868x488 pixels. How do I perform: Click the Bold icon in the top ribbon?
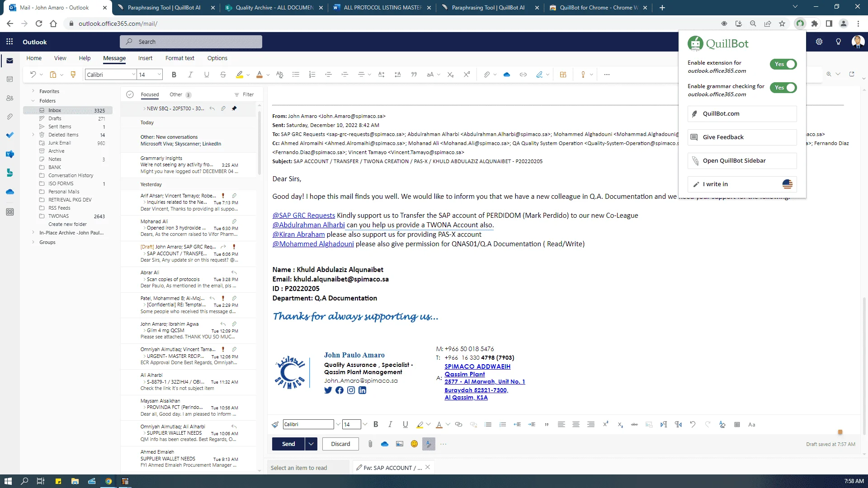pyautogui.click(x=174, y=75)
